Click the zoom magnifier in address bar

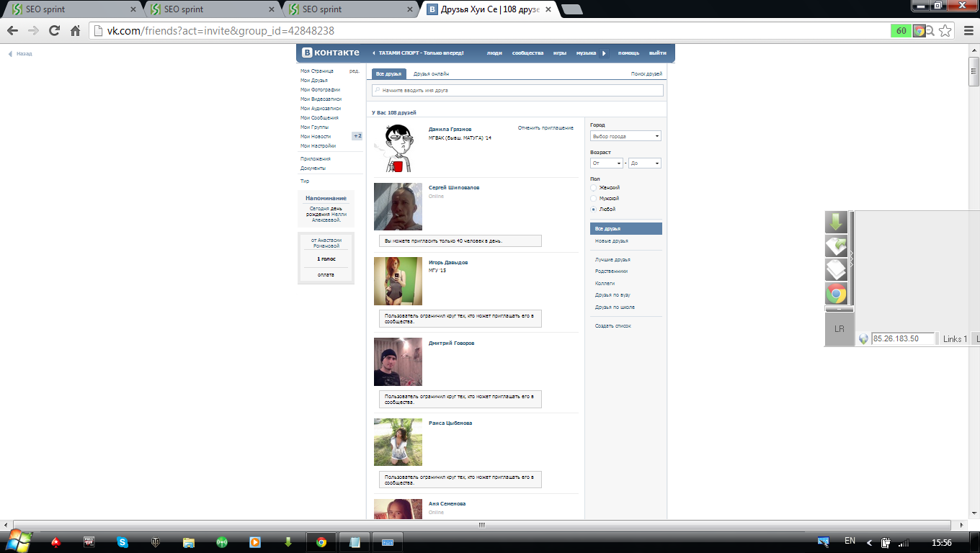(x=930, y=31)
